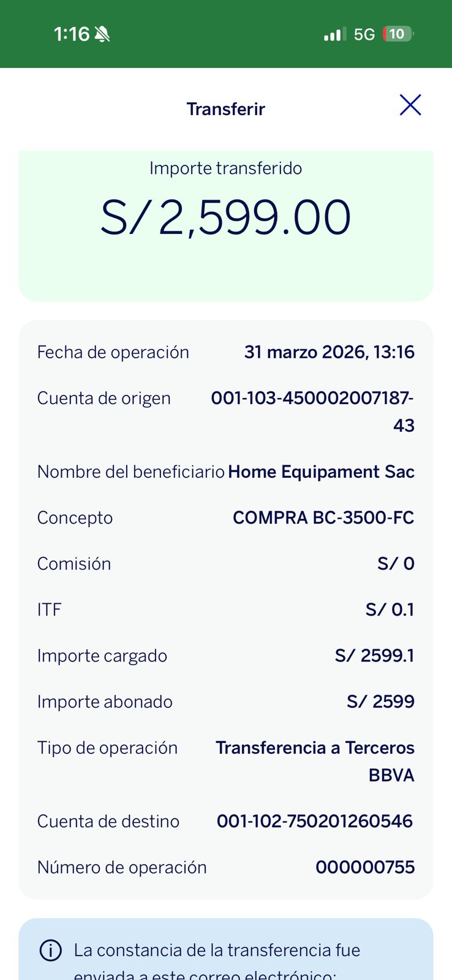Tap the Importe abonado value S/ 2599
This screenshot has height=980, width=452.
(380, 701)
